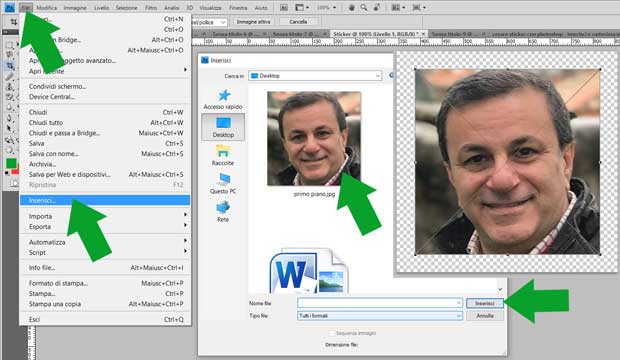Select the Path Selection arrow tool
The width and height of the screenshot is (620, 360).
tap(9, 129)
